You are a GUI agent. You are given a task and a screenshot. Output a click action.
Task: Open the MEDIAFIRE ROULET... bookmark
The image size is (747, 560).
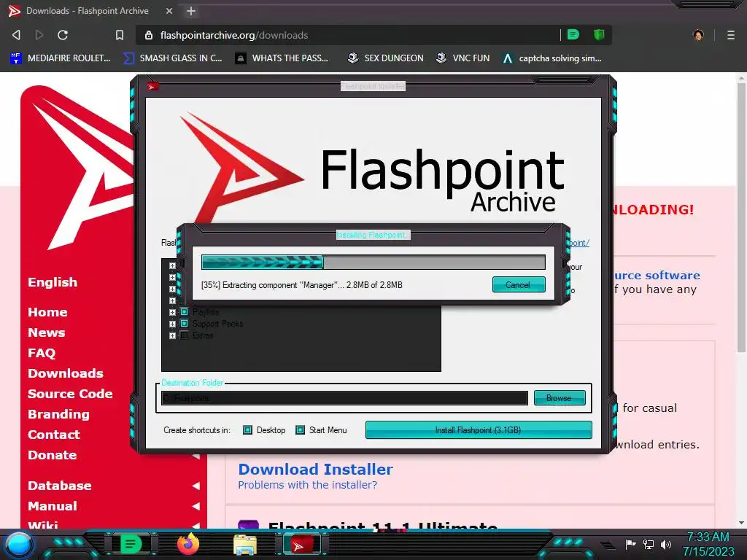61,58
